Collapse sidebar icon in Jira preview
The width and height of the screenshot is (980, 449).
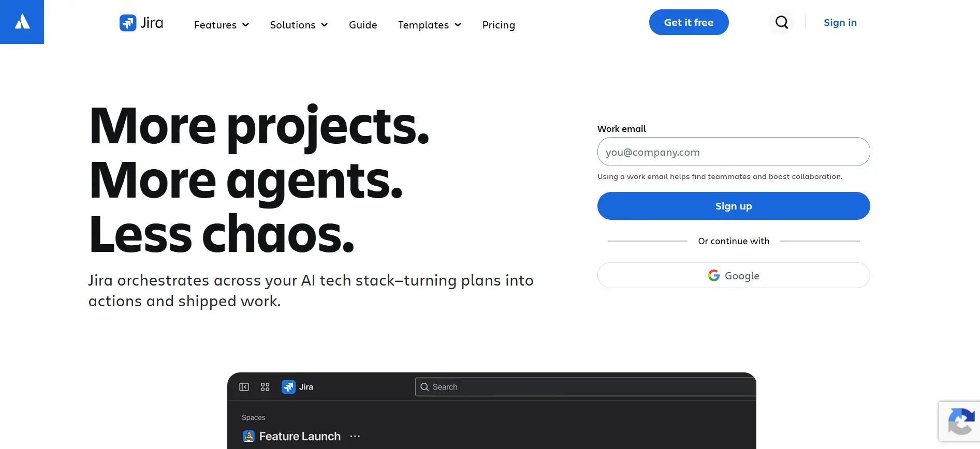coord(244,387)
